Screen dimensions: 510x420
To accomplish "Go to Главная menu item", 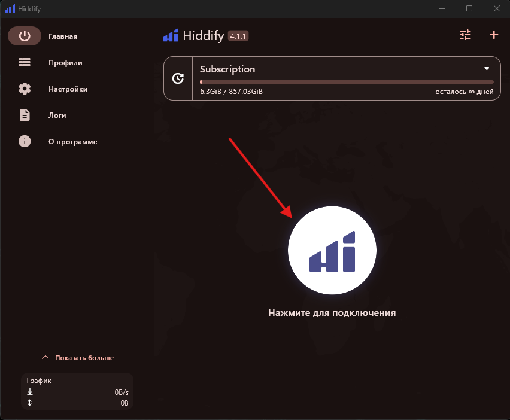I will [63, 36].
